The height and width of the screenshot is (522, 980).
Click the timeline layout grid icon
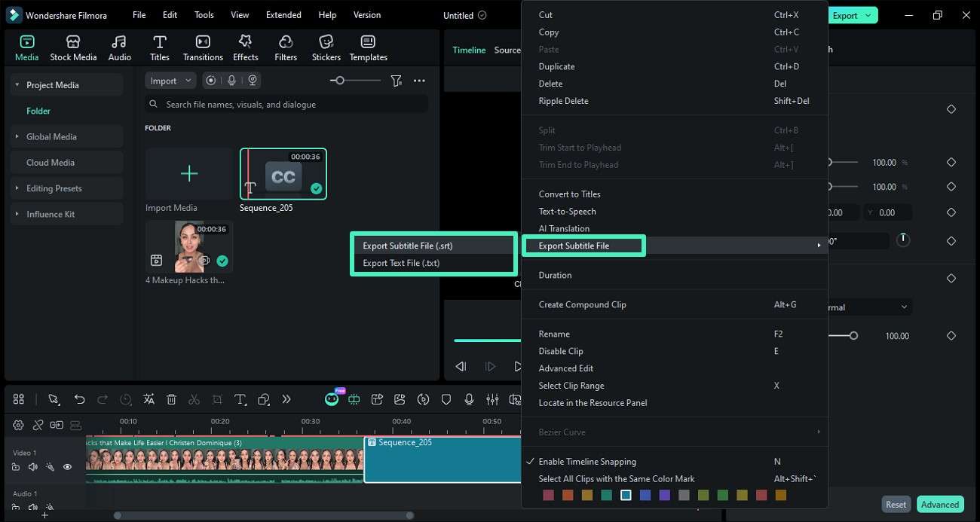pos(19,399)
